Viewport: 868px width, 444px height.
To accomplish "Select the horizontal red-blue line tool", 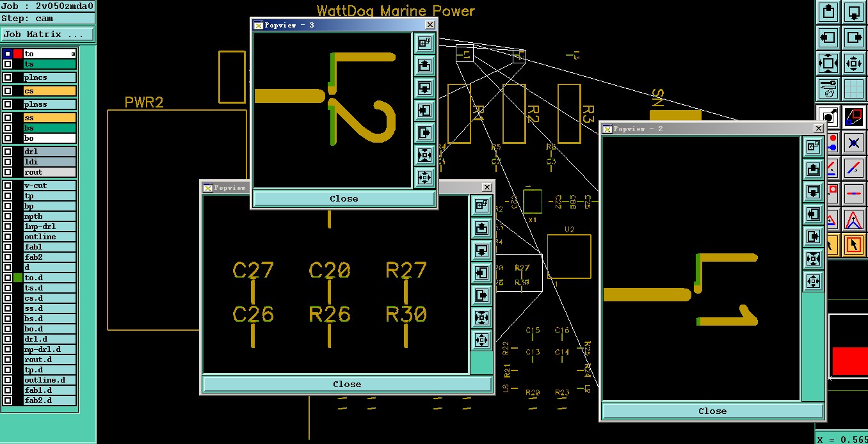I will point(854,193).
